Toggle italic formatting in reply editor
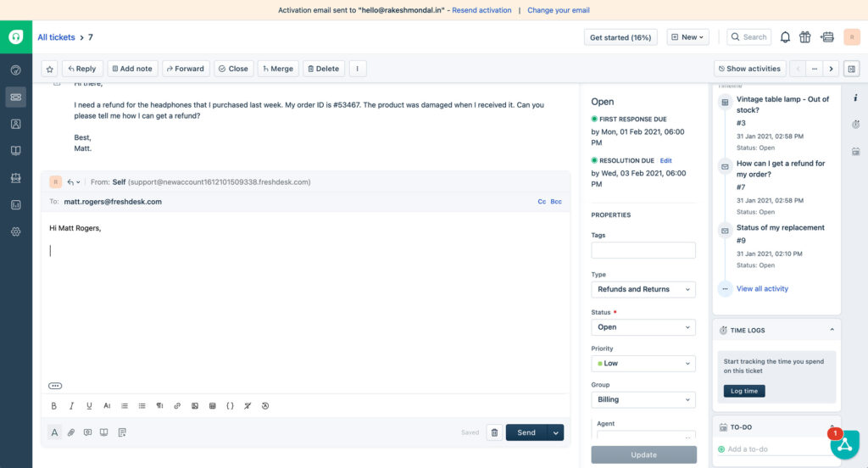Screen dimensions: 868x468 coord(72,406)
